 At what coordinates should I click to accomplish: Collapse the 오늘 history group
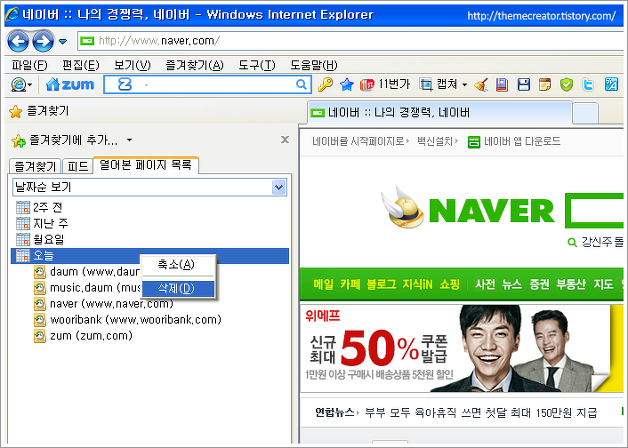pos(150,255)
